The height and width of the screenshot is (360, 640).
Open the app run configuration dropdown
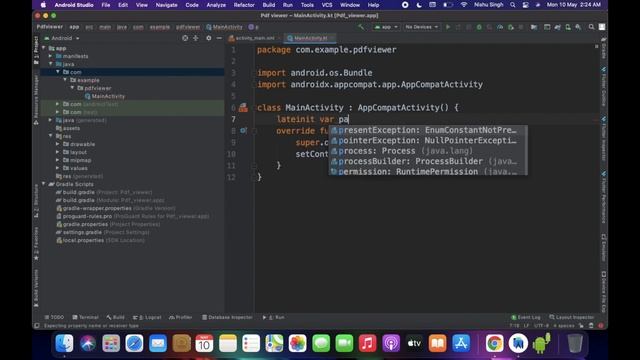[x=386, y=27]
